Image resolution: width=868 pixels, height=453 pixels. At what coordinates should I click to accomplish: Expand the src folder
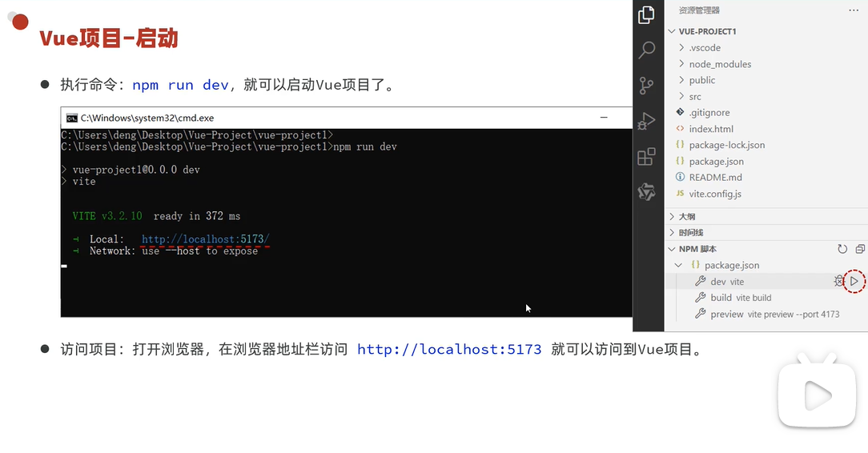pyautogui.click(x=681, y=96)
